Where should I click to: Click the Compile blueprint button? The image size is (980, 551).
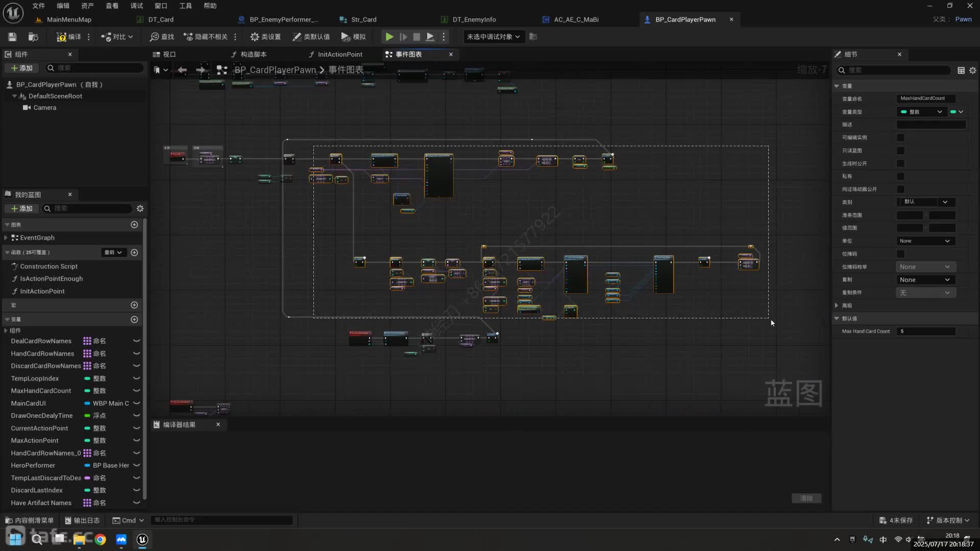69,37
